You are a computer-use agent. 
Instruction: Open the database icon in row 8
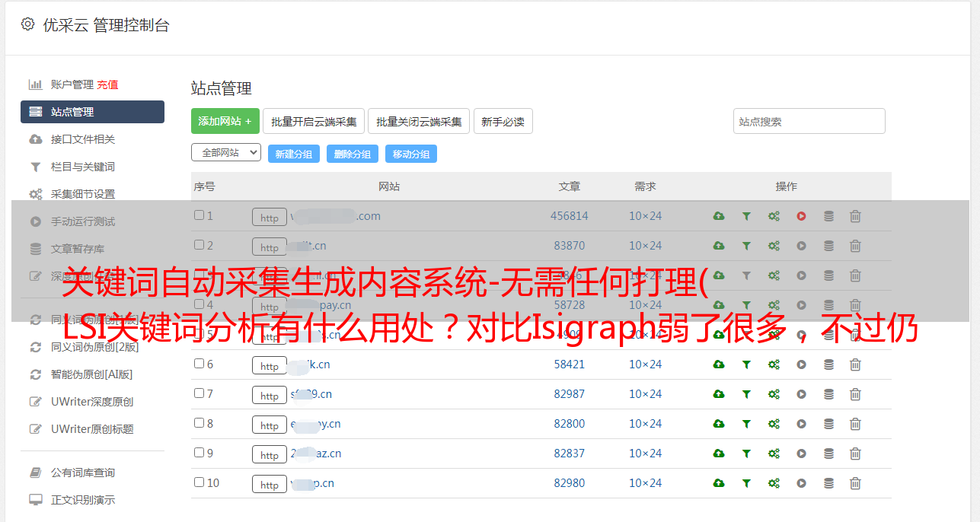828,424
